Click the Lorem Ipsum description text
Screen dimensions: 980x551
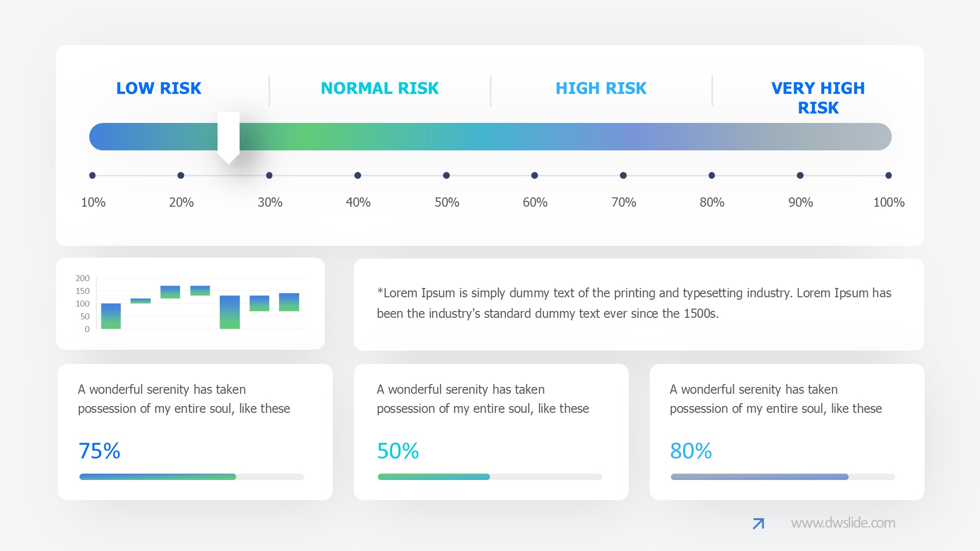(x=634, y=303)
